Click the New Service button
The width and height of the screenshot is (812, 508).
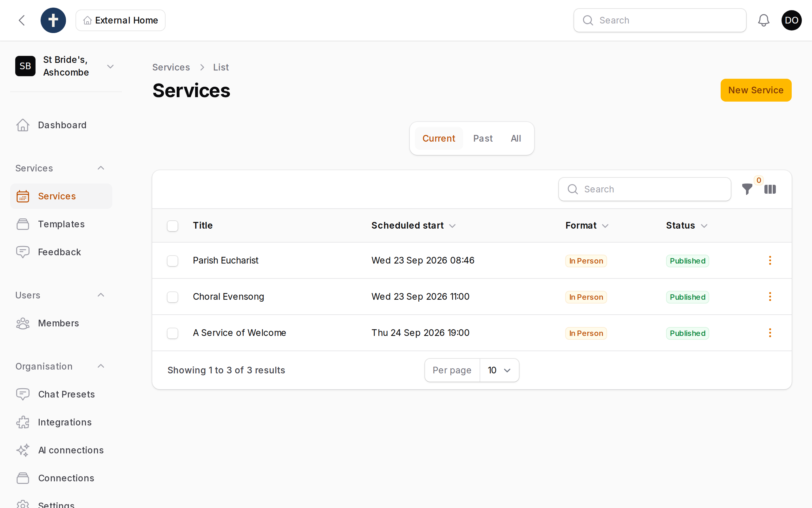click(x=756, y=90)
